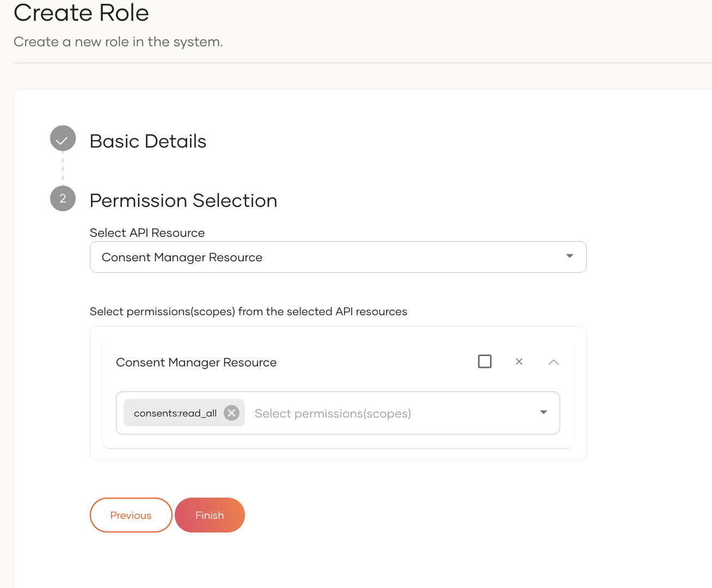Open the Select permissions(scopes) dropdown
Screen dimensions: 712x588
point(381,413)
